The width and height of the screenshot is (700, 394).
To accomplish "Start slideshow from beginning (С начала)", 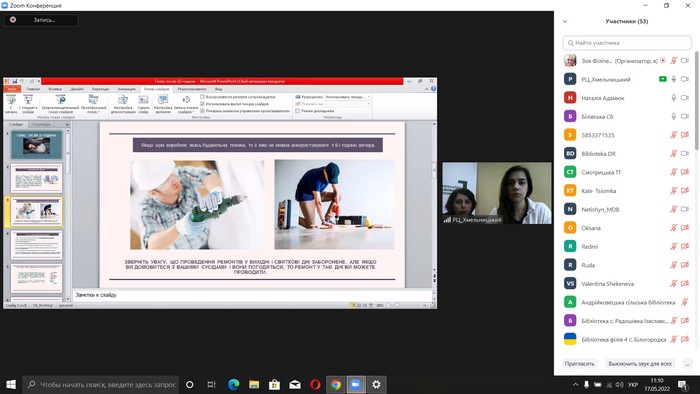I will coord(11,104).
